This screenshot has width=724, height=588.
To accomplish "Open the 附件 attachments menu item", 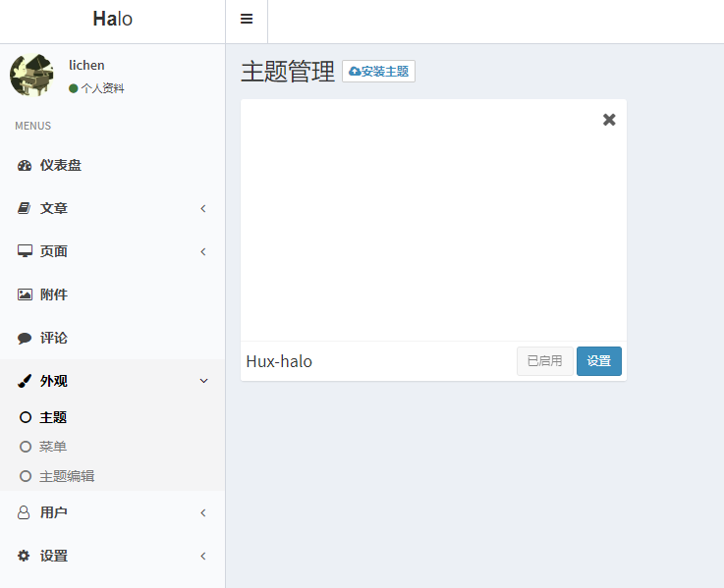I will (x=113, y=294).
